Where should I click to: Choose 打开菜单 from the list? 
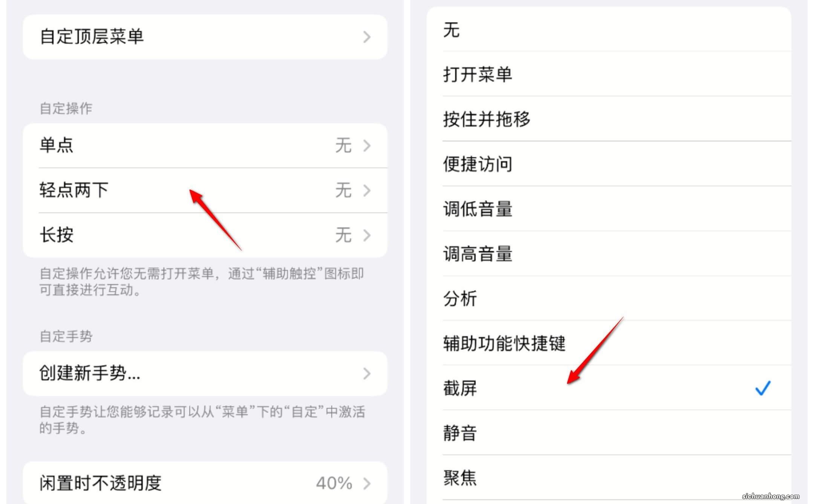[x=609, y=74]
